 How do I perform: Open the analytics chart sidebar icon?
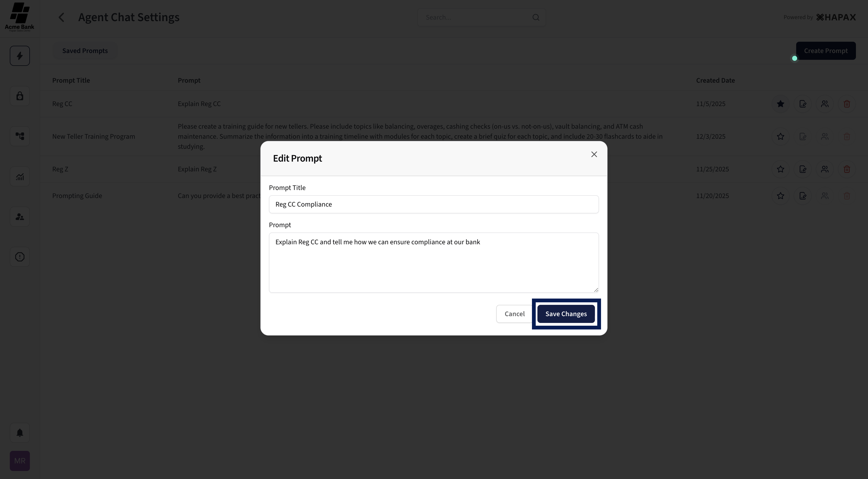tap(20, 177)
